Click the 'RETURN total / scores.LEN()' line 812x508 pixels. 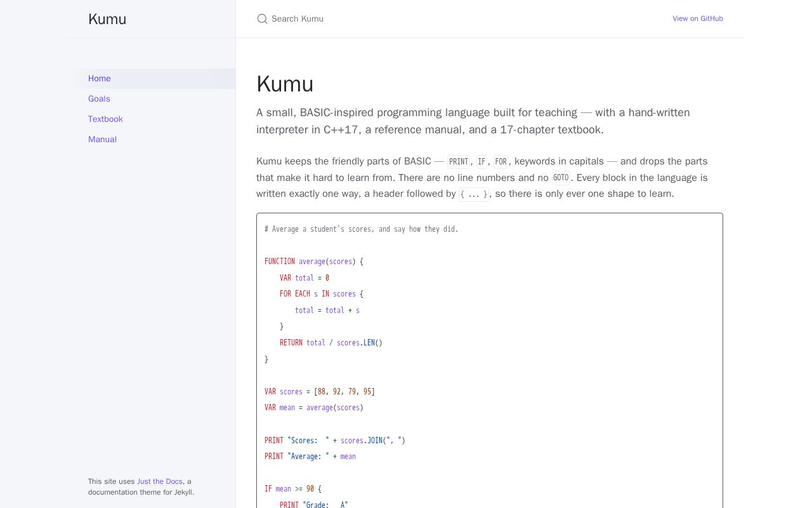click(331, 343)
